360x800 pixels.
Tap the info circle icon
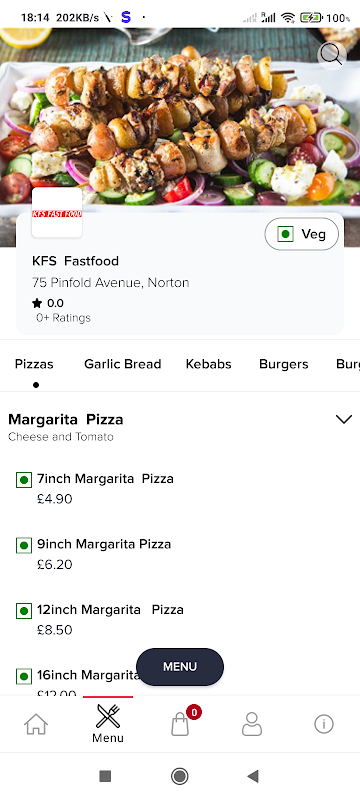(x=324, y=724)
